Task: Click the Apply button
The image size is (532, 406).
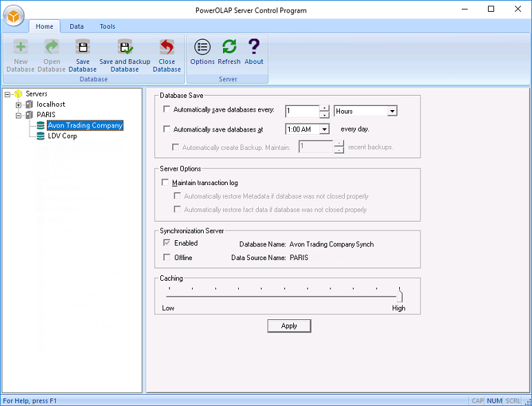Action: pyautogui.click(x=289, y=326)
